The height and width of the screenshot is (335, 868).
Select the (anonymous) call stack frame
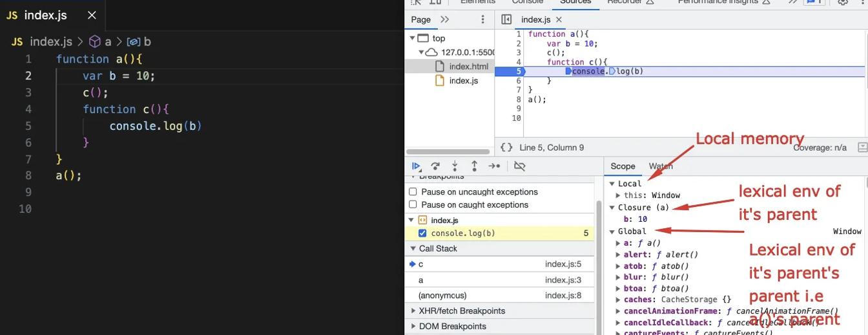click(x=499, y=296)
